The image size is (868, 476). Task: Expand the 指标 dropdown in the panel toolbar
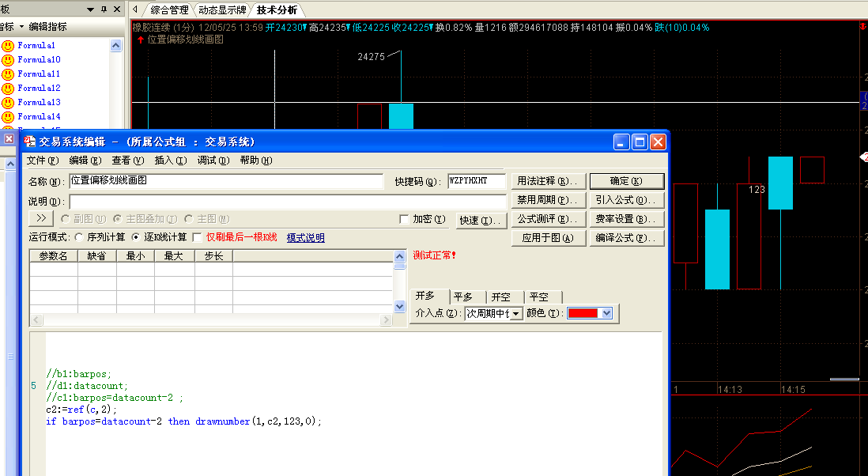[x=21, y=27]
